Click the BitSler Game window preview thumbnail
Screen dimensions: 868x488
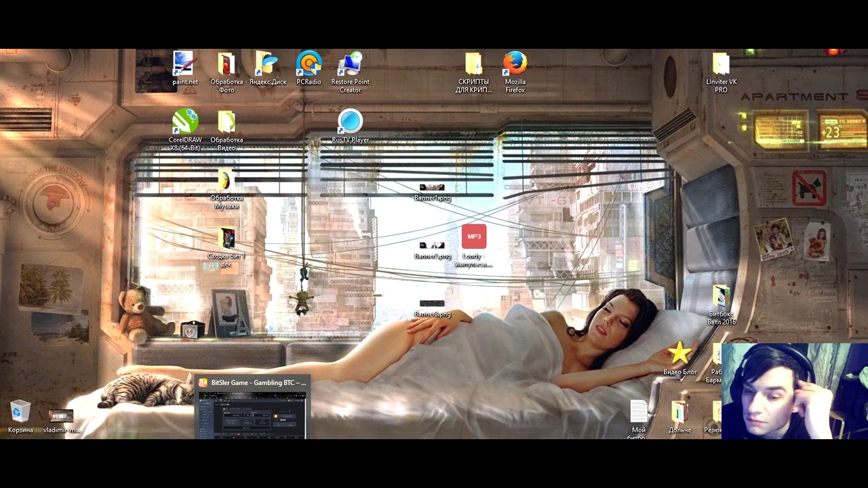tap(252, 415)
